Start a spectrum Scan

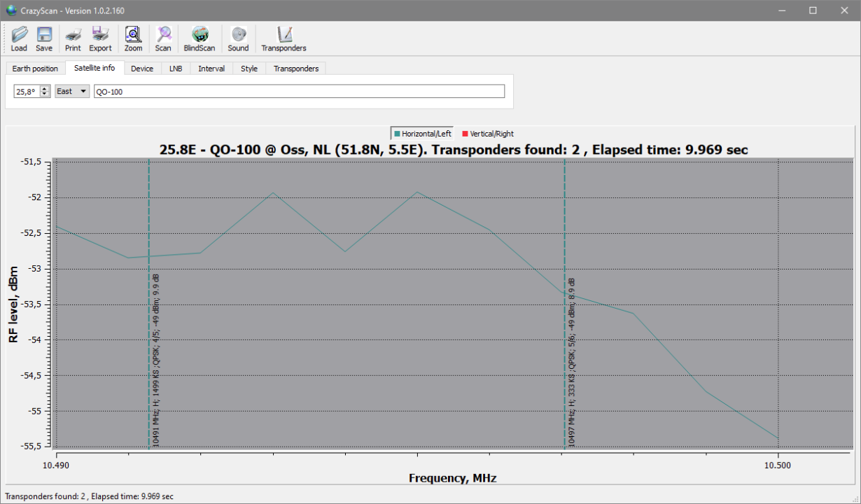[163, 38]
